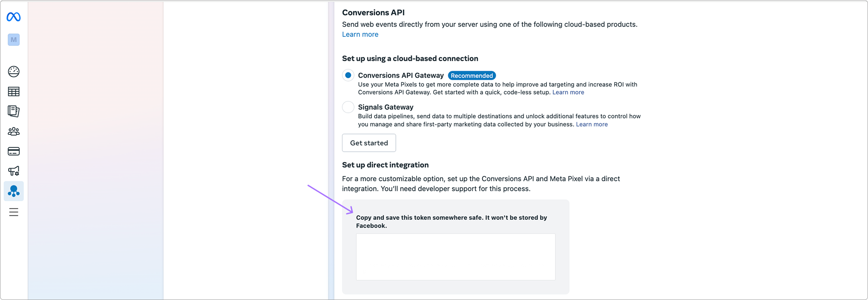
Task: Open the Meta logo home icon
Action: (x=13, y=17)
